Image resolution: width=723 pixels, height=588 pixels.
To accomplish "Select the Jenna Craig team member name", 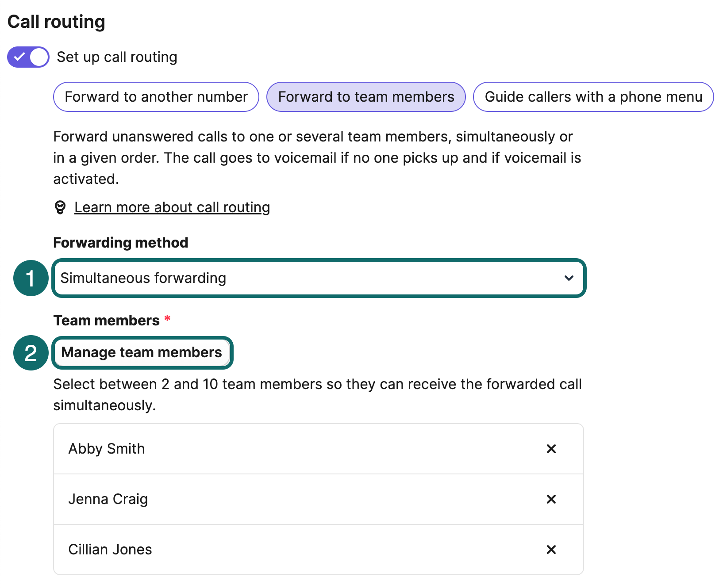I will [108, 499].
